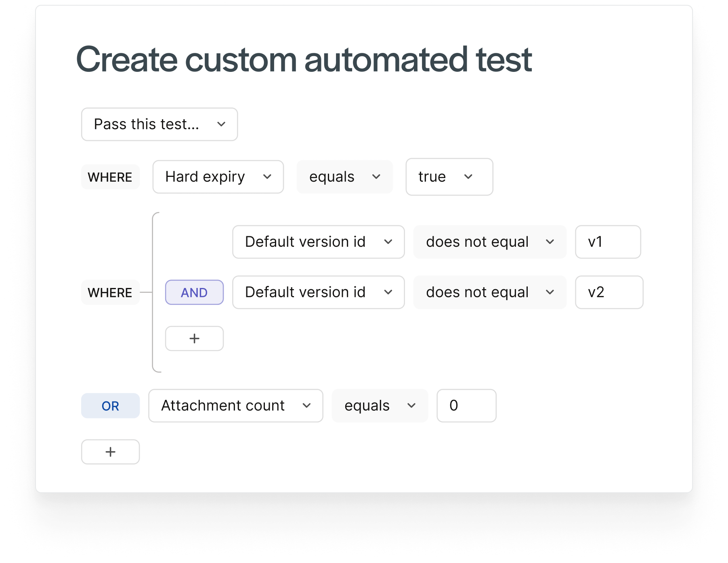This screenshot has height=563, width=728.
Task: Change equals operator for Attachment count
Action: tap(380, 406)
